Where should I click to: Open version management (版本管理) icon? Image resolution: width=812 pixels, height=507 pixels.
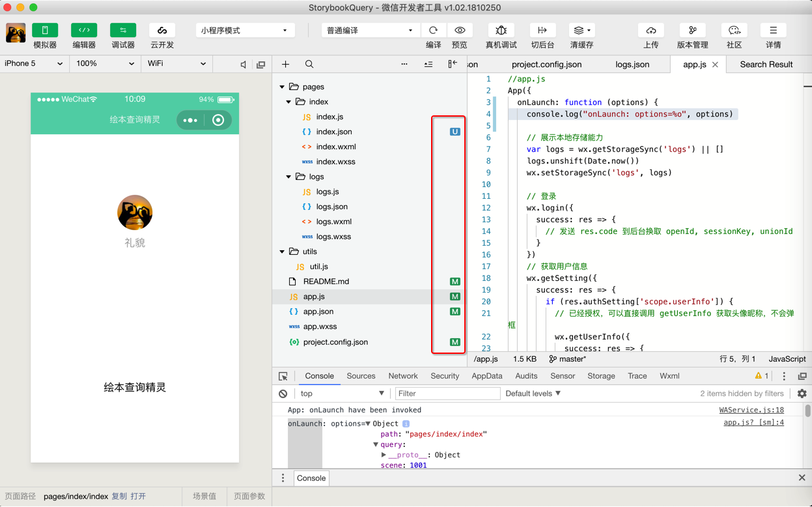(692, 30)
